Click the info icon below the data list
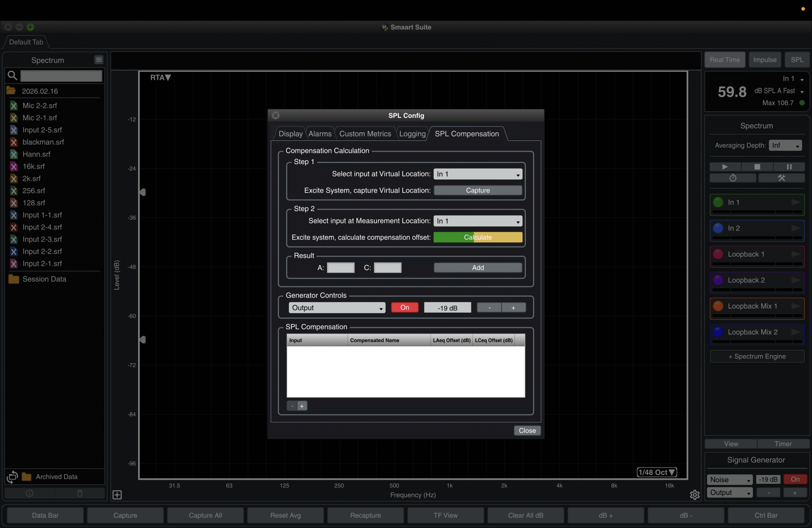Viewport: 812px width, 528px height. 30,493
